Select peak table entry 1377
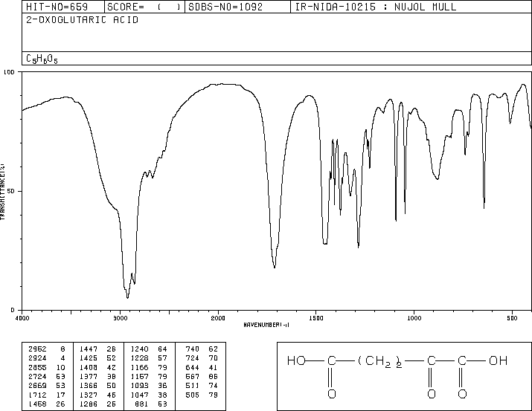This screenshot has width=532, height=411. coord(89,376)
